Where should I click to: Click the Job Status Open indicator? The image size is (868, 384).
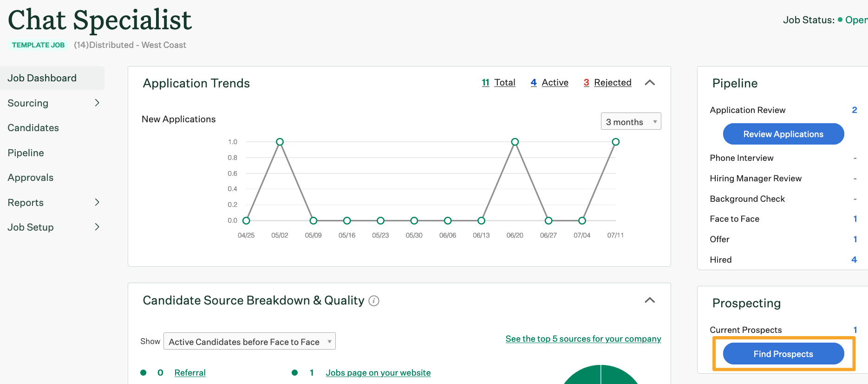point(853,20)
